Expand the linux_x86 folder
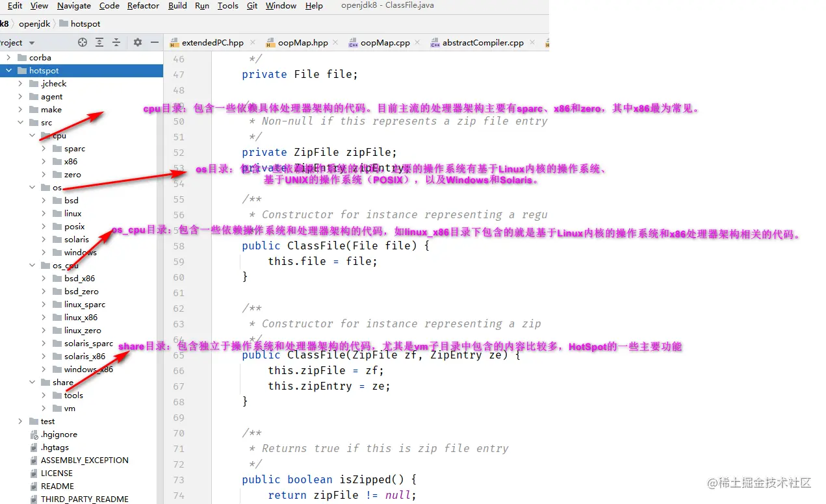The width and height of the screenshot is (826, 504). click(44, 318)
